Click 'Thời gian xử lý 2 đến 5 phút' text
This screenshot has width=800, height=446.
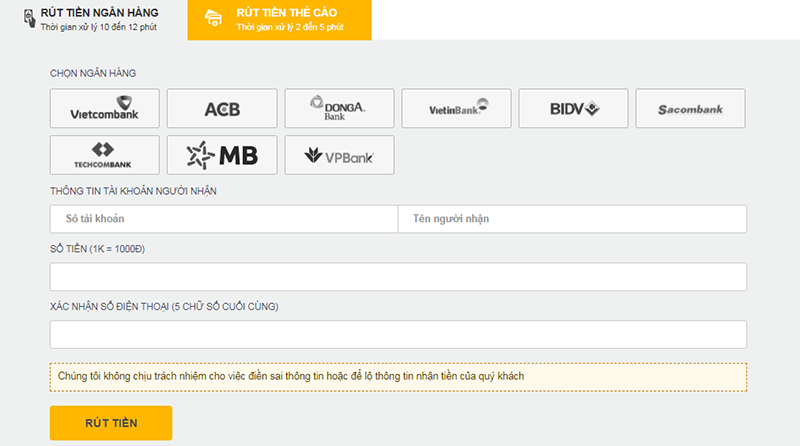tap(290, 27)
